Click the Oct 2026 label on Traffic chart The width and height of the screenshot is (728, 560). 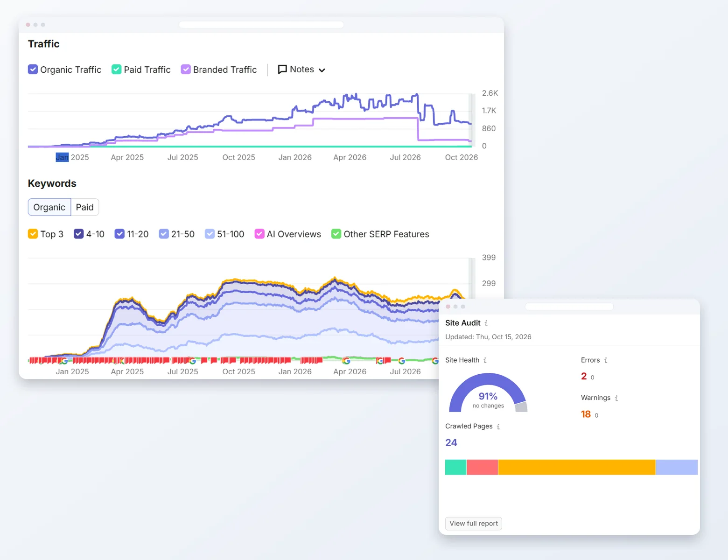point(462,157)
